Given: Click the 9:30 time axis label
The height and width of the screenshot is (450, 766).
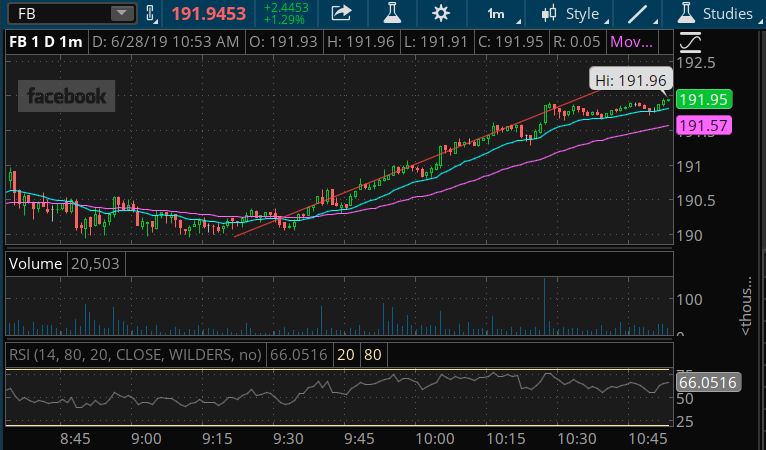Looking at the screenshot, I should [x=288, y=439].
